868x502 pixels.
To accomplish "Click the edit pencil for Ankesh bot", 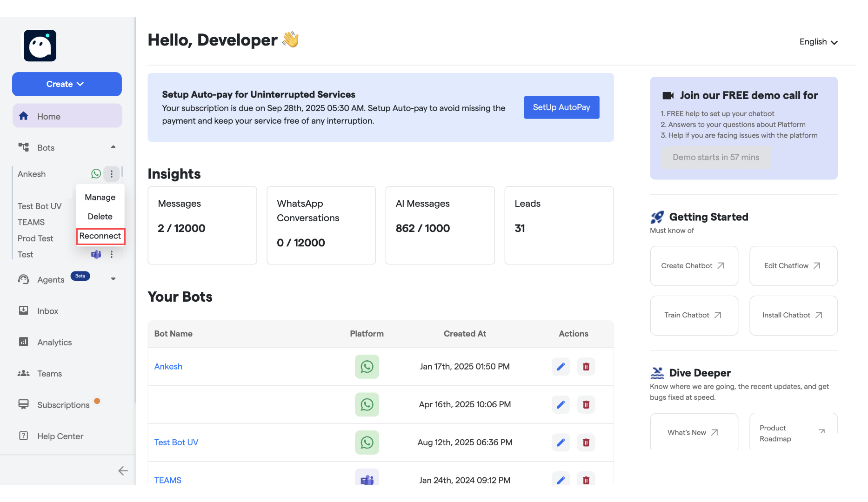I will pos(561,367).
